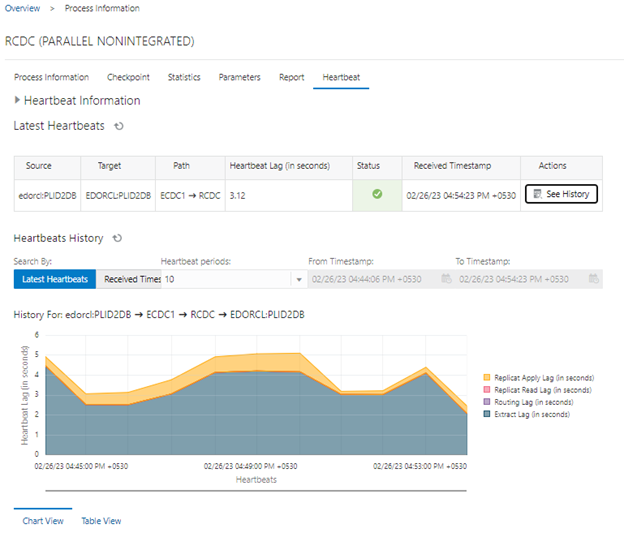Toggle Replicat Read Lag legend swatch
This screenshot has height=533, width=624.
tap(487, 390)
